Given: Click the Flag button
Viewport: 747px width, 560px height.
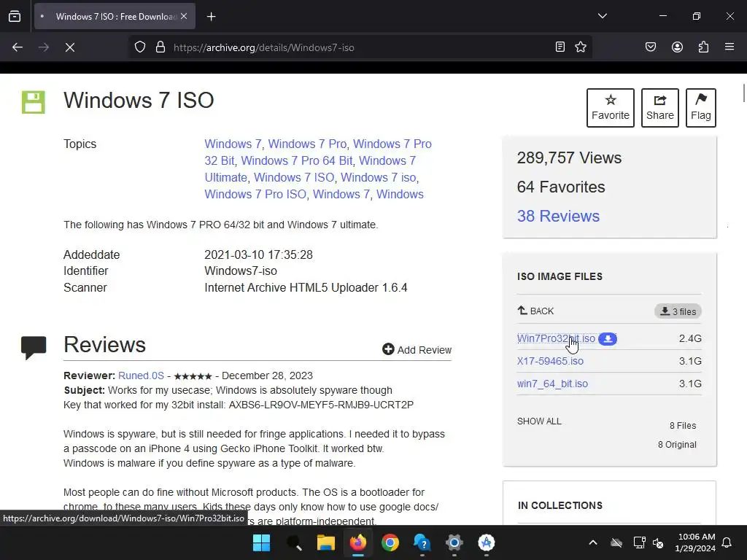Looking at the screenshot, I should point(701,108).
